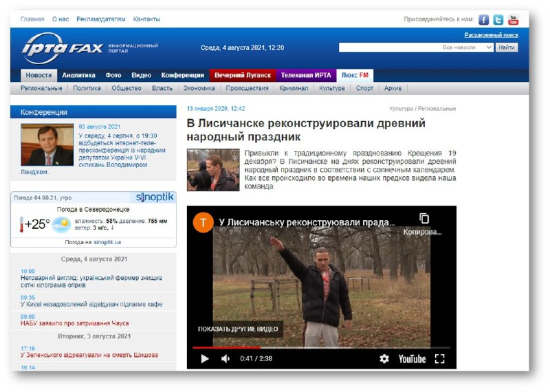Click the video progress bar
The image size is (550, 392).
click(321, 348)
